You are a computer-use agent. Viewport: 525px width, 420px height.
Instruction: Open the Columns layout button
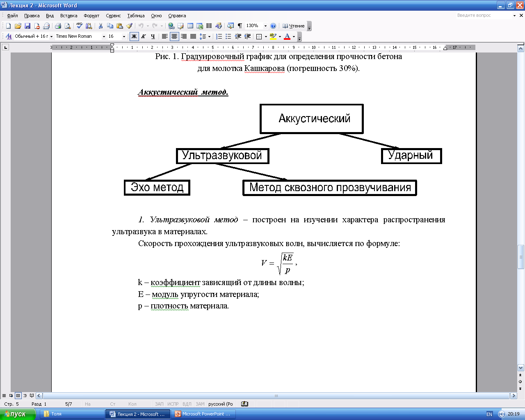tap(209, 26)
